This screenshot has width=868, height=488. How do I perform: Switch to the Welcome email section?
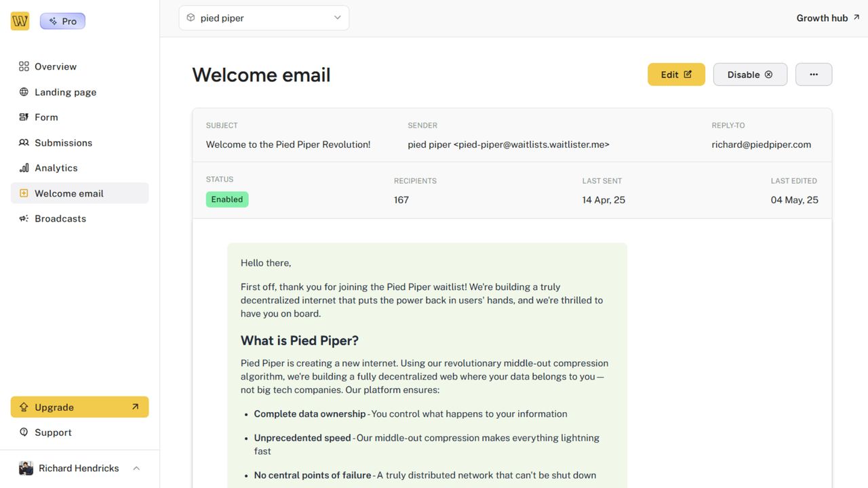pos(68,193)
